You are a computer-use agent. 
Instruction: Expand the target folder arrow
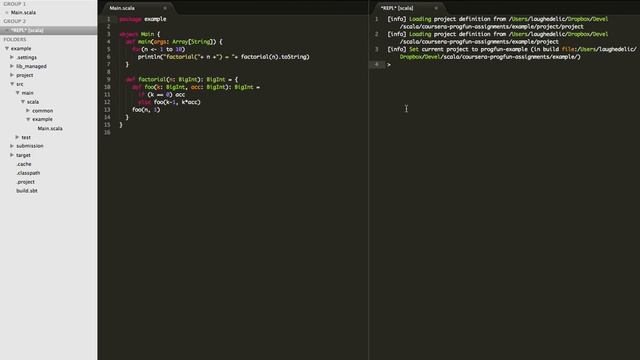tap(12, 155)
